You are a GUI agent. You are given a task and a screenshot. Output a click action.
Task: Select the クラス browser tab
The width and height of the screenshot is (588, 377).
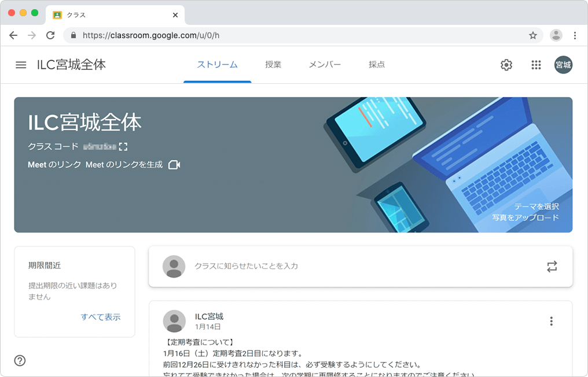115,15
